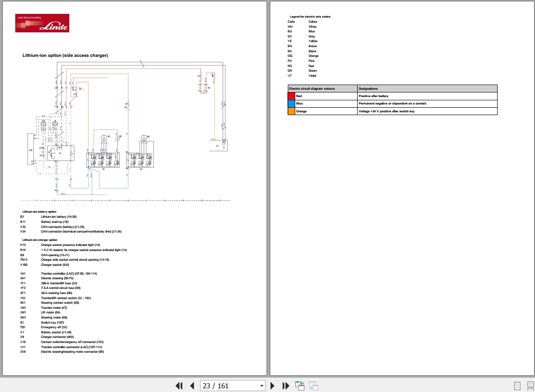Click the 'Legend for electric wire codes:' heading

(x=310, y=16)
